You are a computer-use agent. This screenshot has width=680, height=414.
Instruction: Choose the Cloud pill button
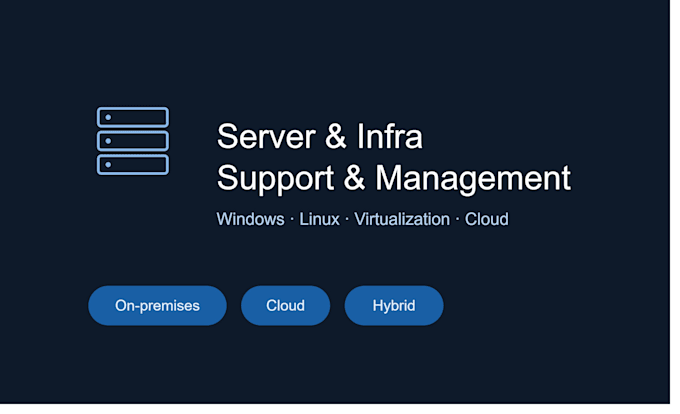[285, 306]
